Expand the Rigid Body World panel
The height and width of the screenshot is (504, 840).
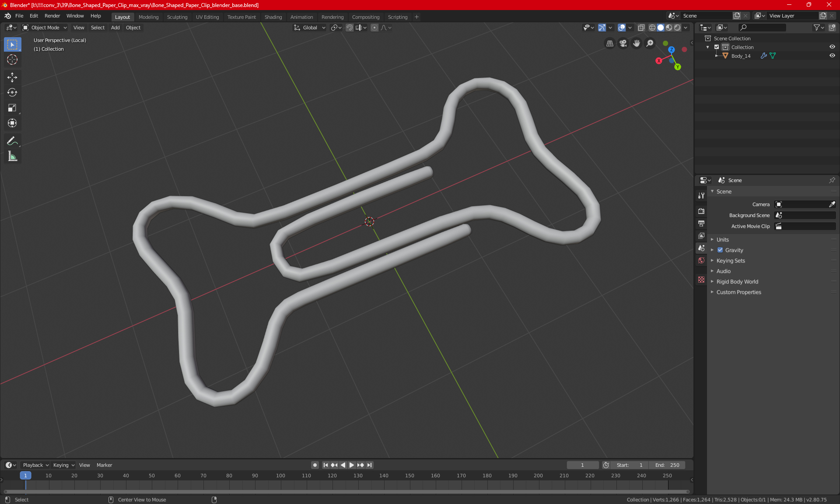point(737,281)
